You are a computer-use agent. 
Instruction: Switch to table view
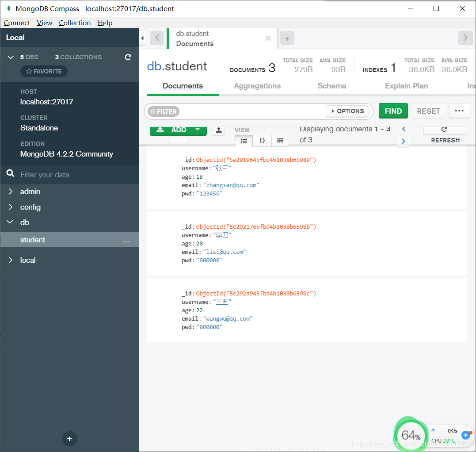click(280, 141)
